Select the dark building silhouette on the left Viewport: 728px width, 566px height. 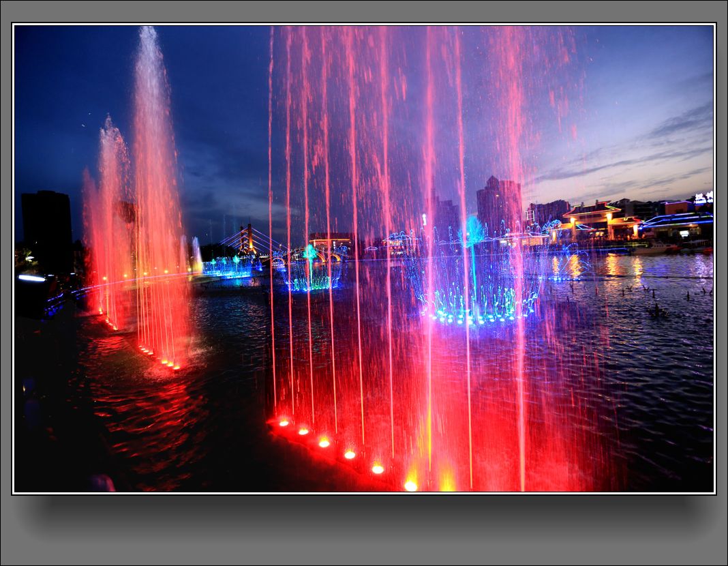[46, 225]
